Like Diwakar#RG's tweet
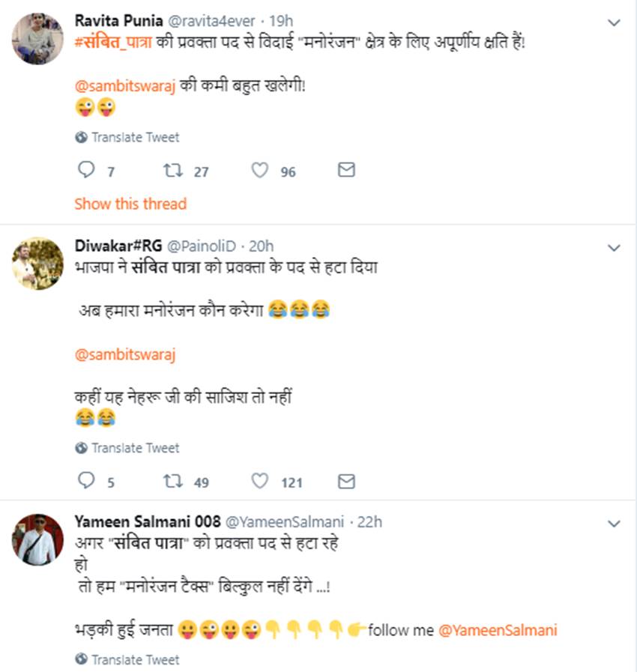 [259, 482]
